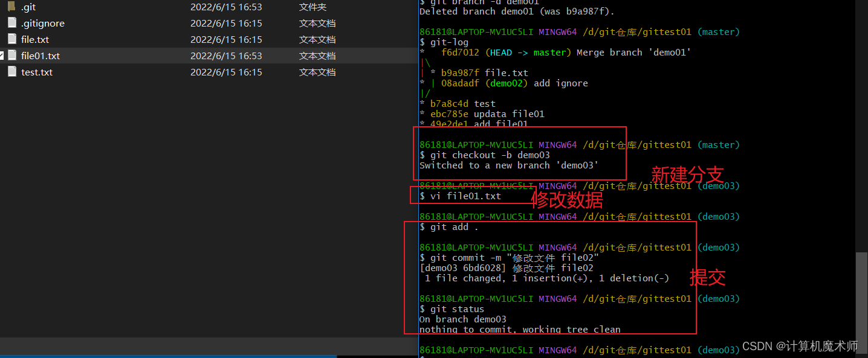Click the 文本文档 type of test.txt
The height and width of the screenshot is (358, 868).
click(317, 72)
